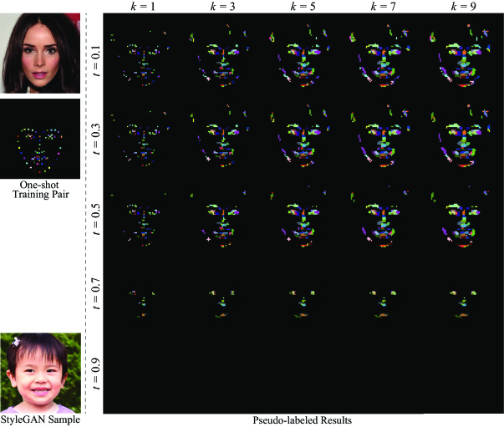
Task: Select the k = 9 column header
Action: [x=463, y=7]
